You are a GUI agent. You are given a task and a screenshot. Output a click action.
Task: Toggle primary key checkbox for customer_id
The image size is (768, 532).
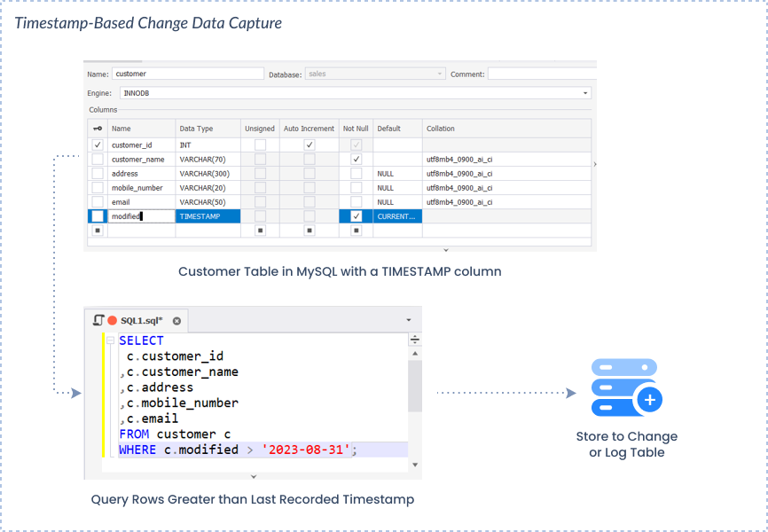tap(98, 145)
